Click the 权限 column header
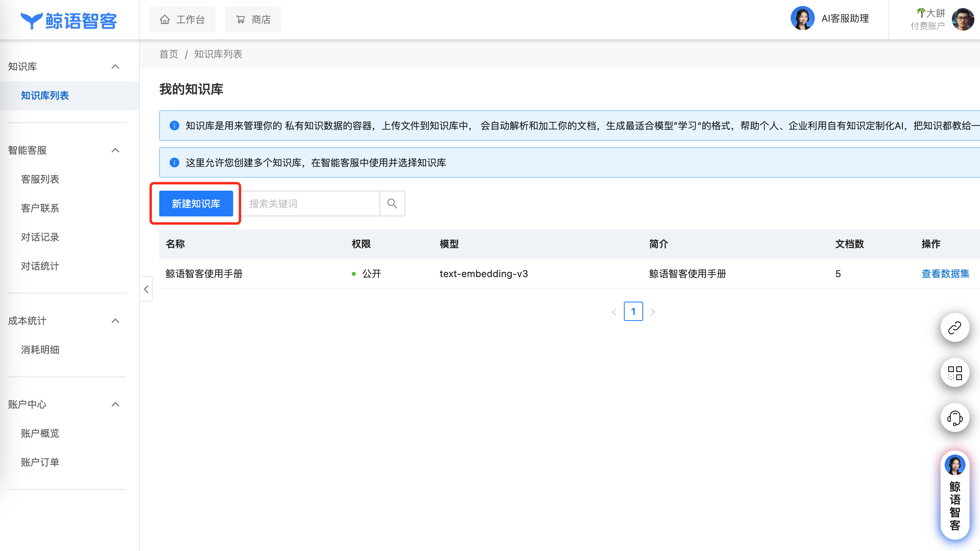The height and width of the screenshot is (551, 980). 361,244
